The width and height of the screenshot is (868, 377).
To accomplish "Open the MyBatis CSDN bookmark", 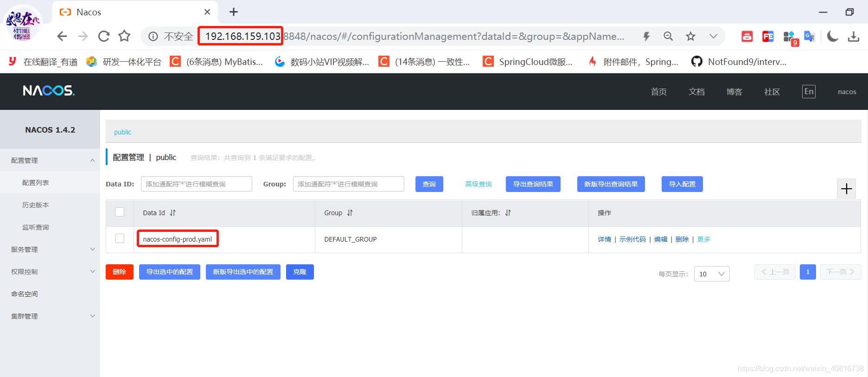I will pyautogui.click(x=216, y=62).
